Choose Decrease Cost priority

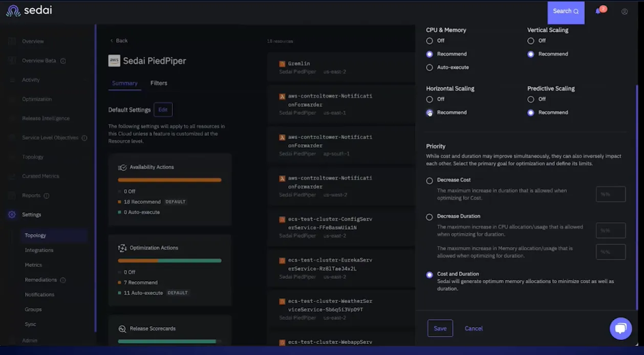[430, 181]
